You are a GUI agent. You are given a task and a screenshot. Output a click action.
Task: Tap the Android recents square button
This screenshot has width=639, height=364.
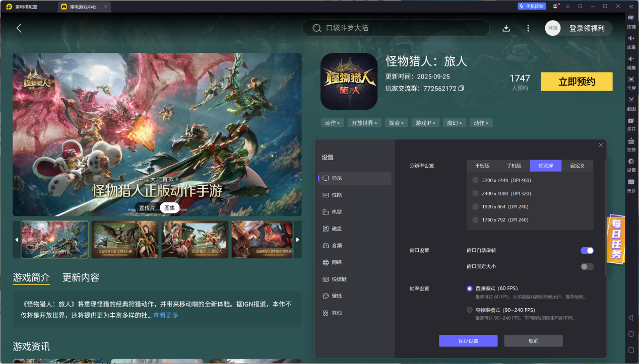[631, 349]
